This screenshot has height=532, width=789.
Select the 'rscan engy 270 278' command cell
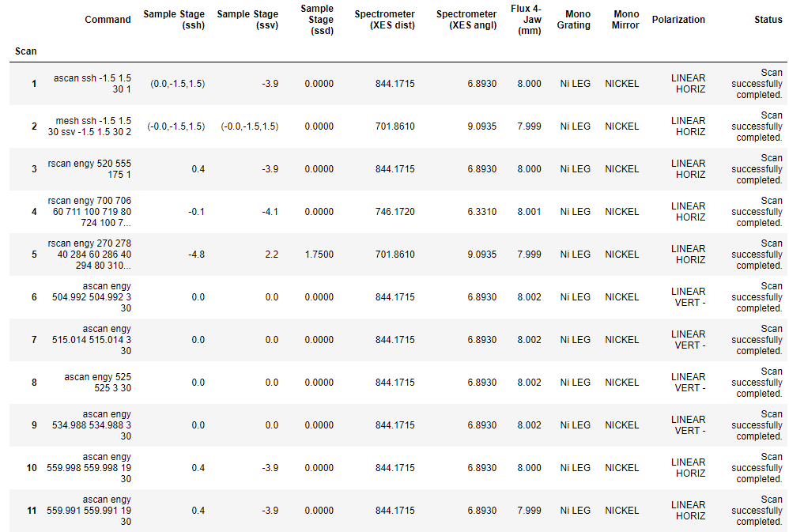point(89,255)
